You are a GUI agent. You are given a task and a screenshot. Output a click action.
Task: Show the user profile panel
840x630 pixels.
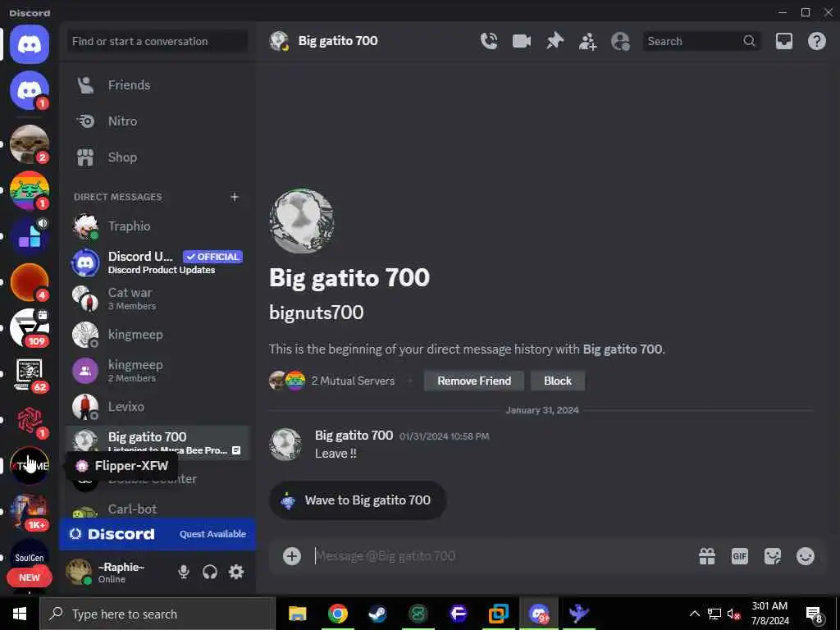coord(620,41)
